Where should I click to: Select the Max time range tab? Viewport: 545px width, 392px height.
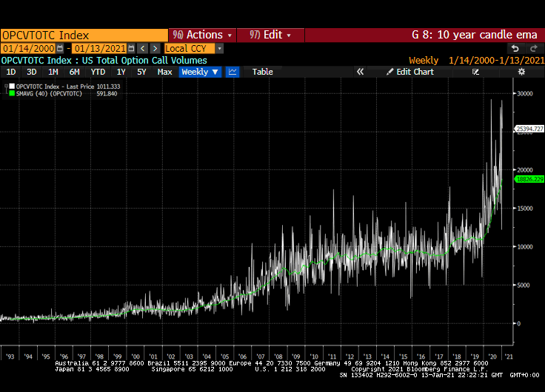tap(164, 72)
